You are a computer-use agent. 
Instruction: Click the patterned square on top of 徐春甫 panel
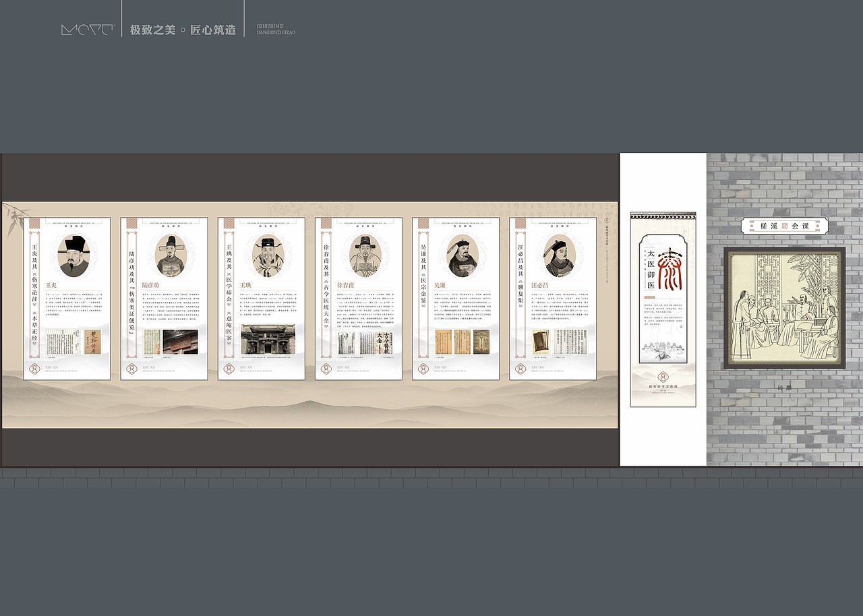point(326,223)
